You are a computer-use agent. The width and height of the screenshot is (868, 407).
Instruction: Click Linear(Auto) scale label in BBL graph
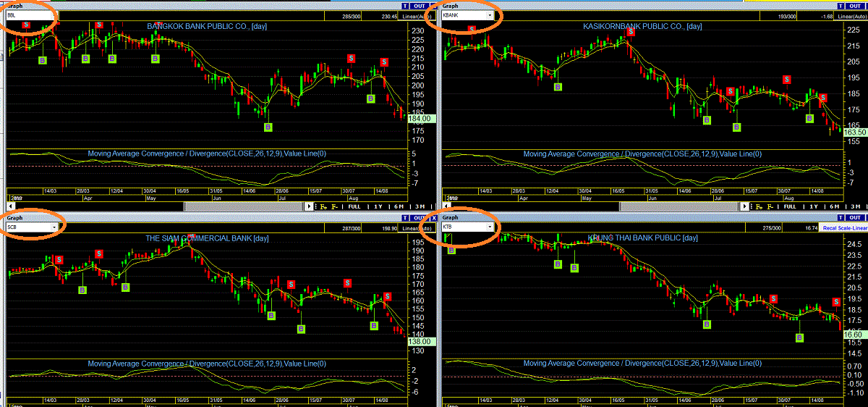tap(417, 15)
